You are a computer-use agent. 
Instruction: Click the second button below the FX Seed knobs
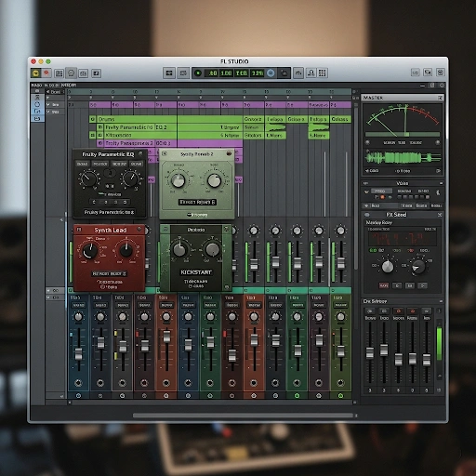[397, 285]
